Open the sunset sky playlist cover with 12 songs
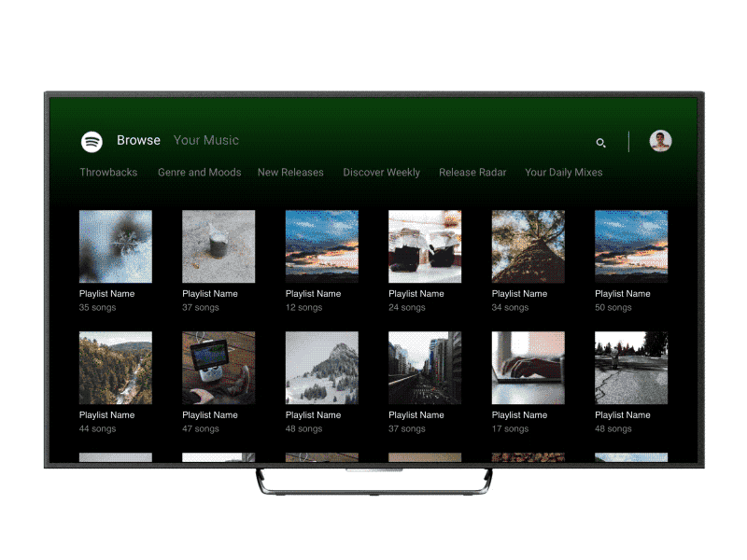 point(322,246)
